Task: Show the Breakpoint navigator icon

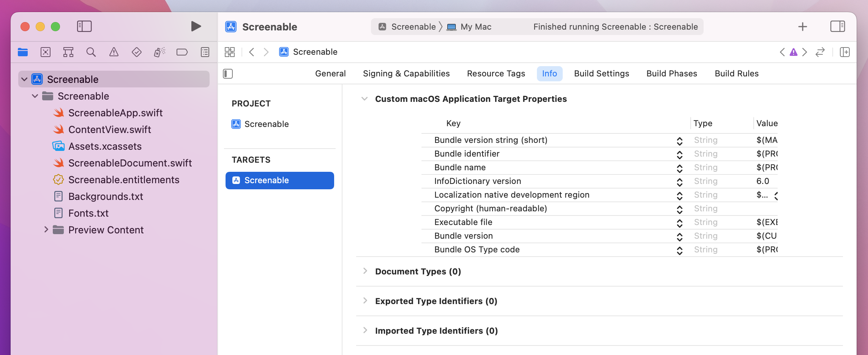Action: pos(182,52)
